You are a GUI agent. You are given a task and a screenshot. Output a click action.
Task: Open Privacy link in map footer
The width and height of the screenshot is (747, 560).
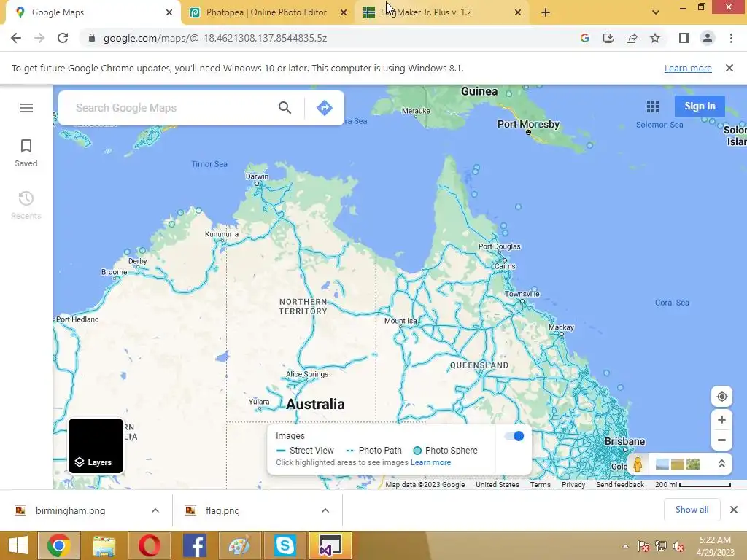573,484
